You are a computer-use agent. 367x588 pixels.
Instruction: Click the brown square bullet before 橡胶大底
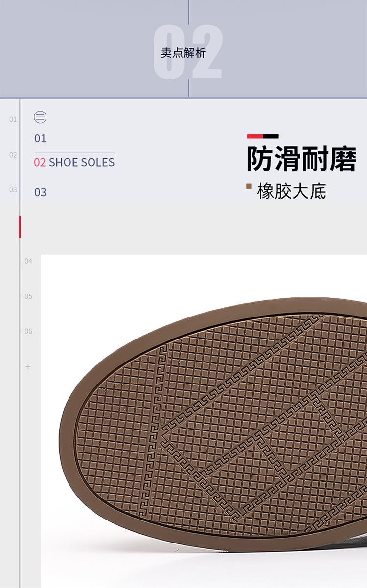(249, 186)
